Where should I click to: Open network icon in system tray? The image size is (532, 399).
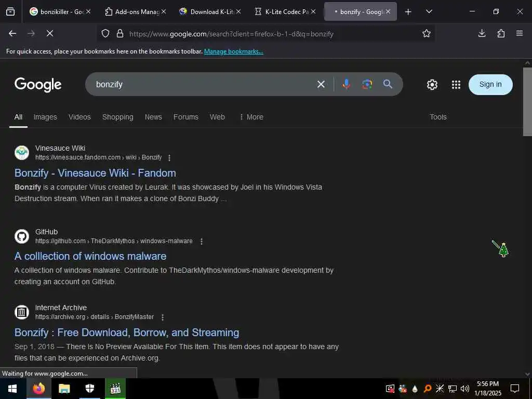pos(453,389)
